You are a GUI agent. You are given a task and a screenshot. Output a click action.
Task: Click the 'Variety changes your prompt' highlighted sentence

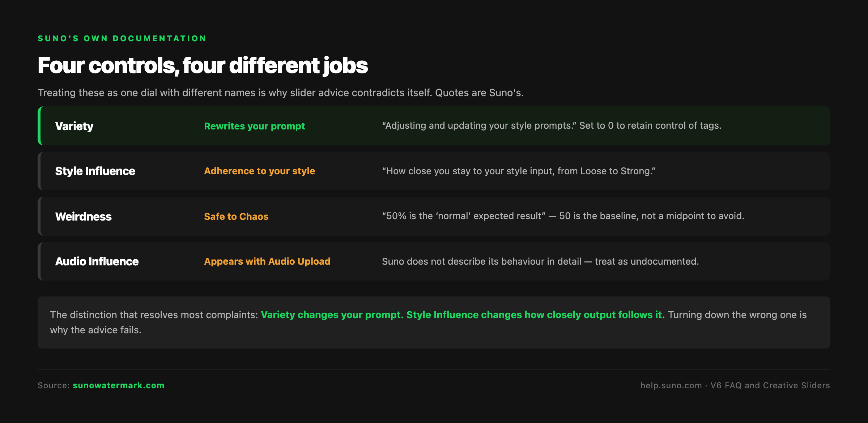tap(463, 315)
